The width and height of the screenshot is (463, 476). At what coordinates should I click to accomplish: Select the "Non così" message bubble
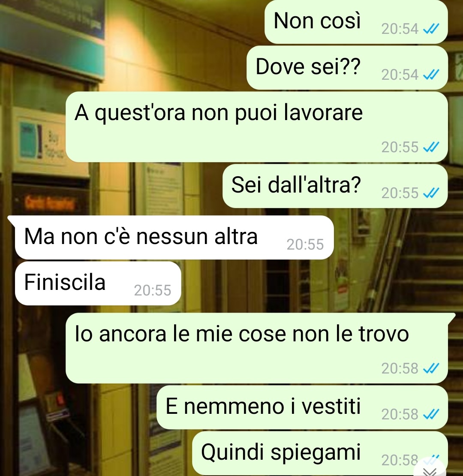(356, 22)
